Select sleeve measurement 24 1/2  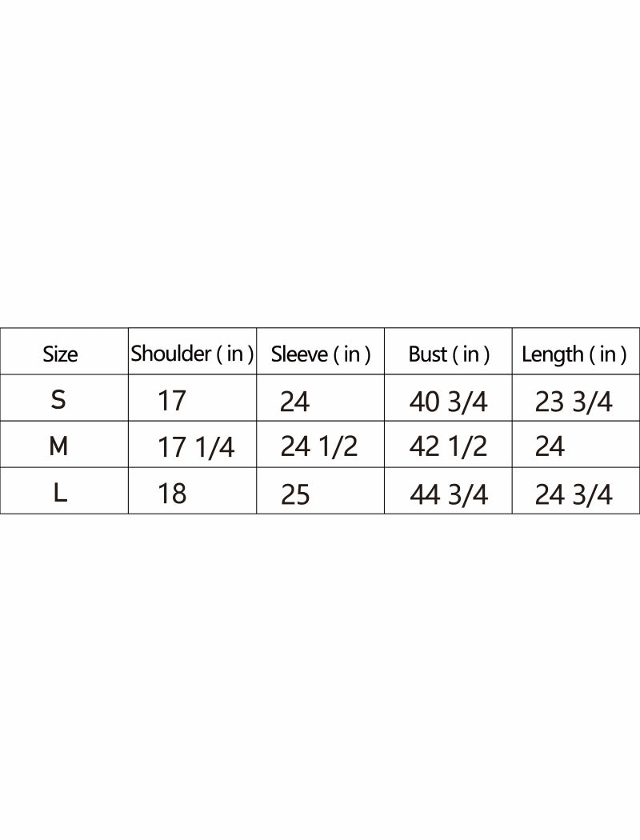click(318, 446)
